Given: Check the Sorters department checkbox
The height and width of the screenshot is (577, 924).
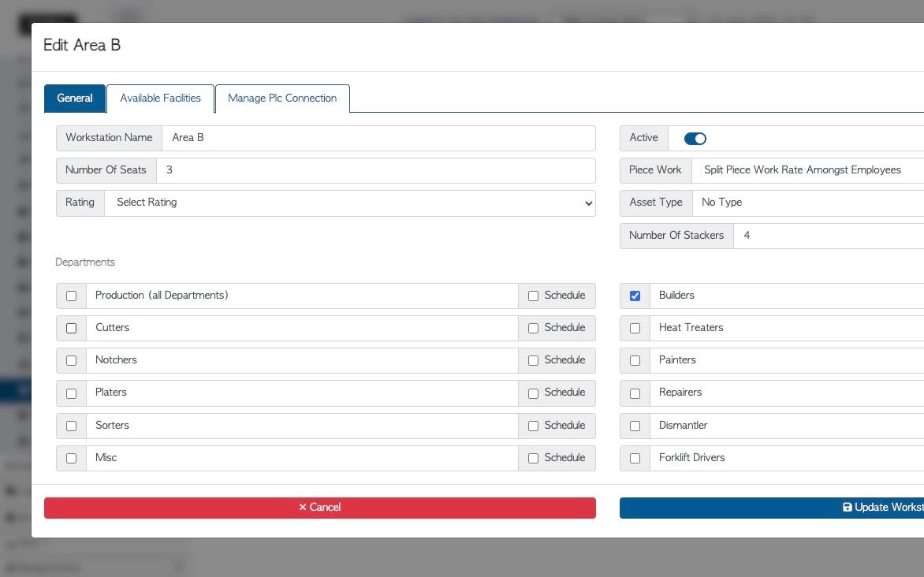Looking at the screenshot, I should tap(71, 426).
